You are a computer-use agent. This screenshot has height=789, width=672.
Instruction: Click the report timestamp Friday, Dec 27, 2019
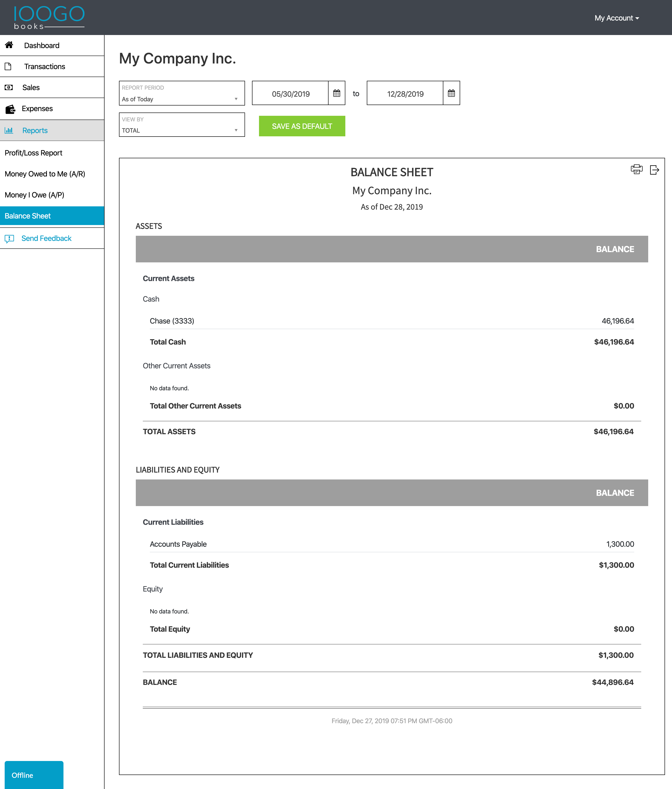(x=392, y=720)
